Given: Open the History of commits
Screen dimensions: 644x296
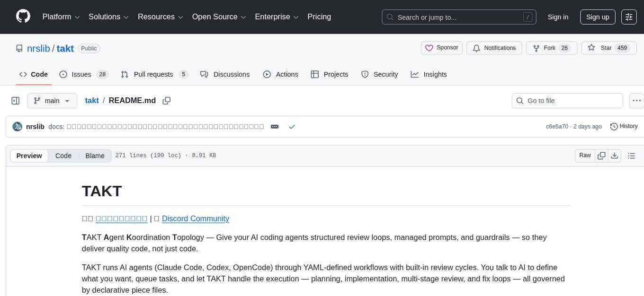Looking at the screenshot, I should (624, 126).
